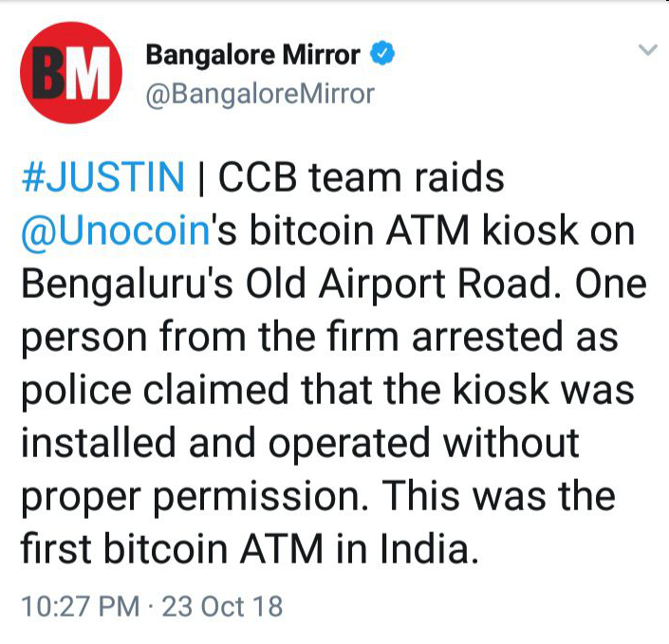Screen dimensions: 669x644
Task: Click 'installed and operated without' line
Action: coord(300,443)
